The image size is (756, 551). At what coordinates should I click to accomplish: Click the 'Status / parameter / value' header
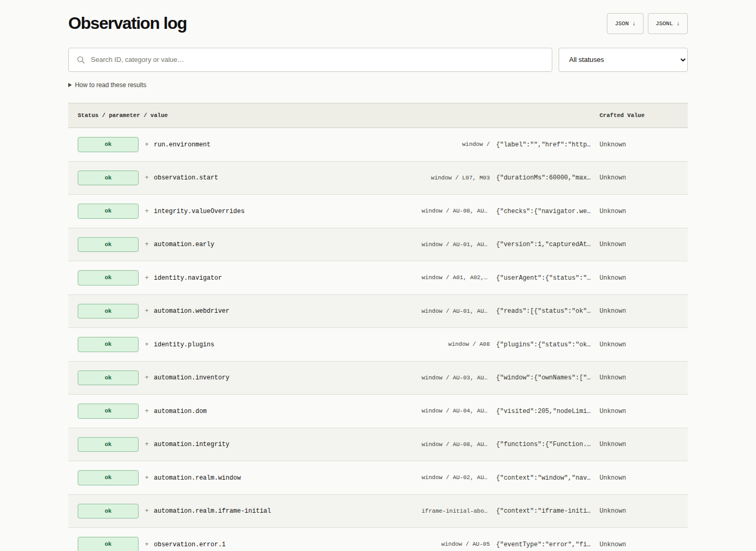[x=123, y=115]
